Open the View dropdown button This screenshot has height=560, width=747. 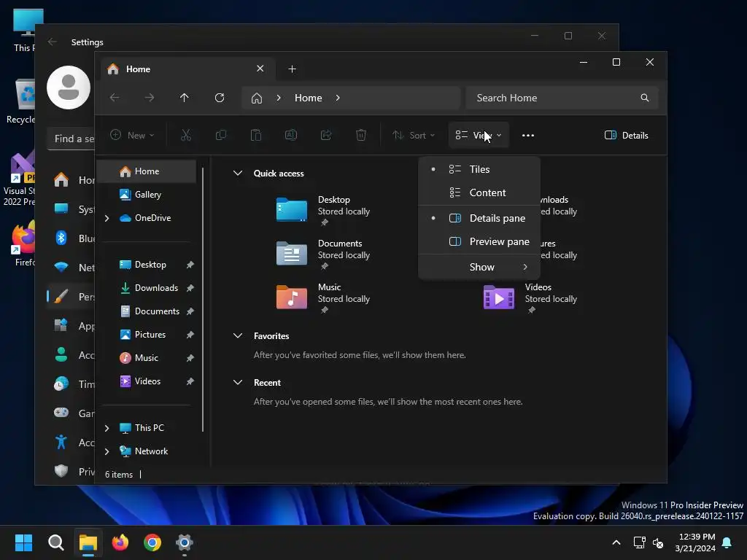point(479,135)
